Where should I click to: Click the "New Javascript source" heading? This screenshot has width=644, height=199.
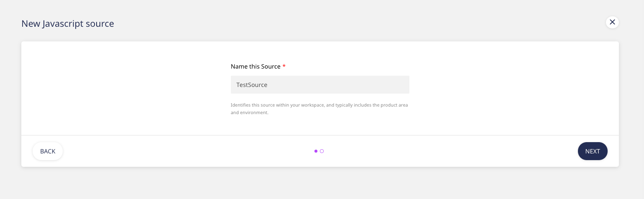point(68,24)
